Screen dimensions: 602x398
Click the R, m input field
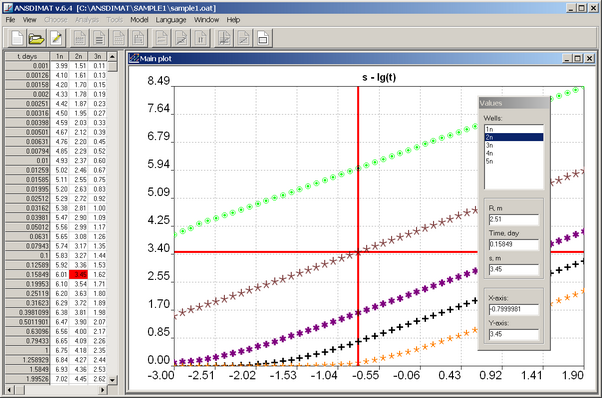(x=514, y=219)
